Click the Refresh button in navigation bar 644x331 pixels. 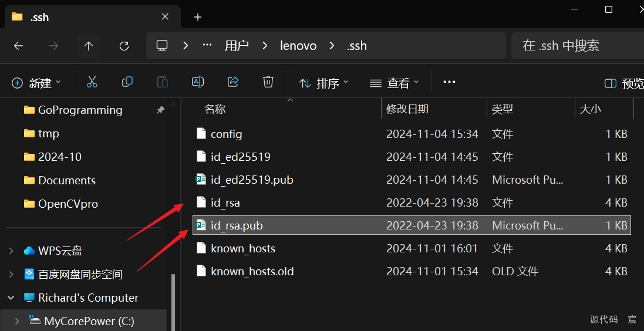124,46
